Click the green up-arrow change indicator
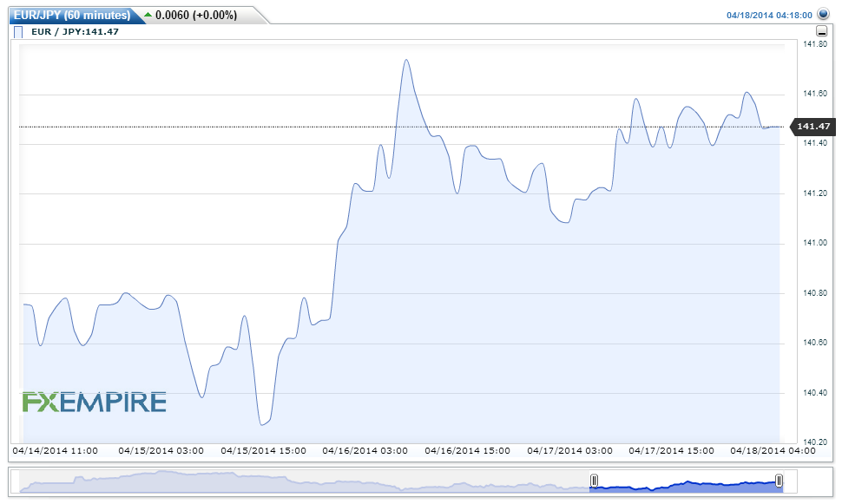The width and height of the screenshot is (842, 504). [148, 15]
